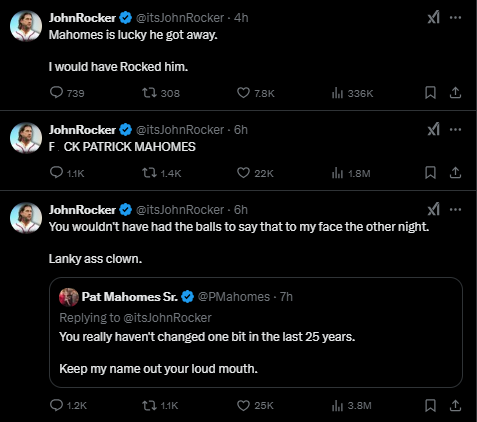Repost the 'I would have Rocked him' tweet
Image resolution: width=477 pixels, height=422 pixels.
(x=161, y=93)
